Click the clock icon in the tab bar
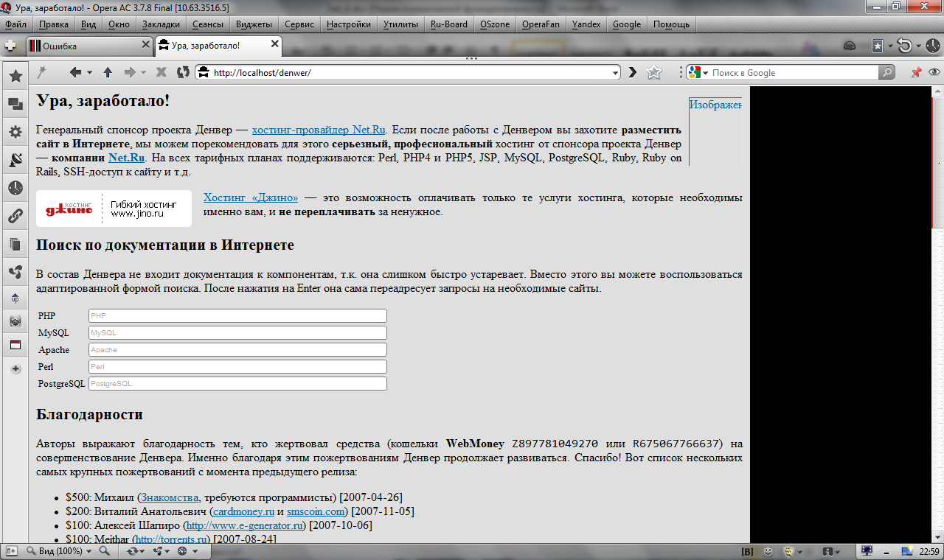 click(933, 46)
